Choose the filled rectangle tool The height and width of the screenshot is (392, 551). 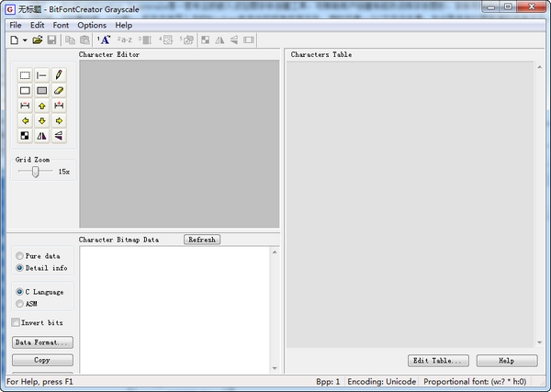pos(42,91)
